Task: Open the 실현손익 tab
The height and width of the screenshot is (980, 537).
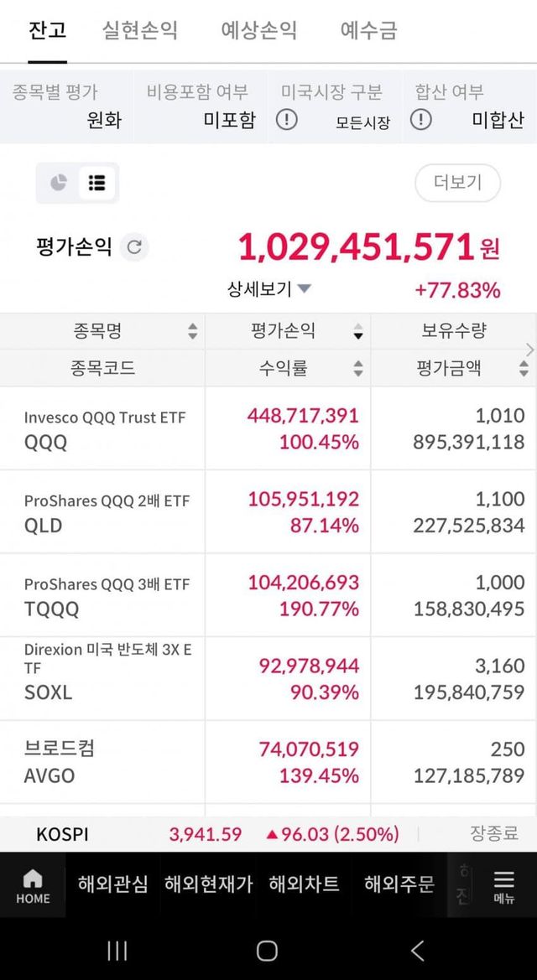Action: click(x=140, y=31)
